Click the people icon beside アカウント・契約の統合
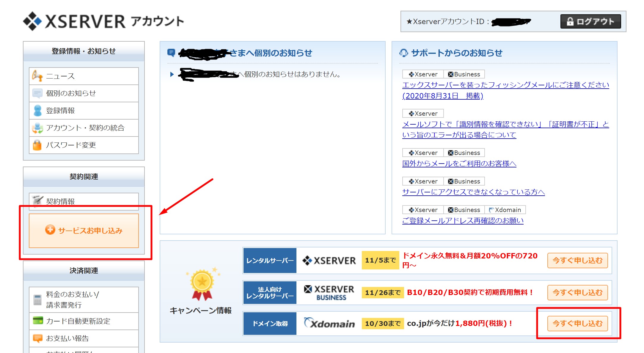The width and height of the screenshot is (644, 353). tap(37, 128)
